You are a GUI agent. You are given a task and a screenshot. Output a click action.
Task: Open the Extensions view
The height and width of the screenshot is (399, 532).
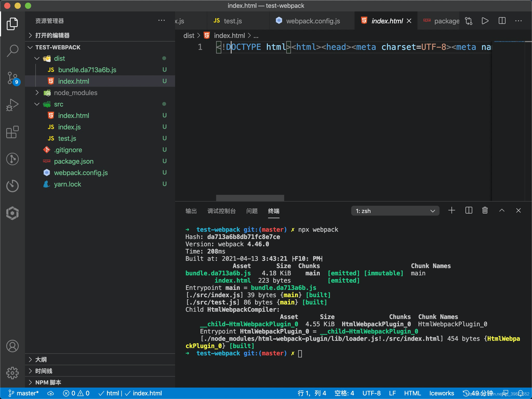click(12, 132)
